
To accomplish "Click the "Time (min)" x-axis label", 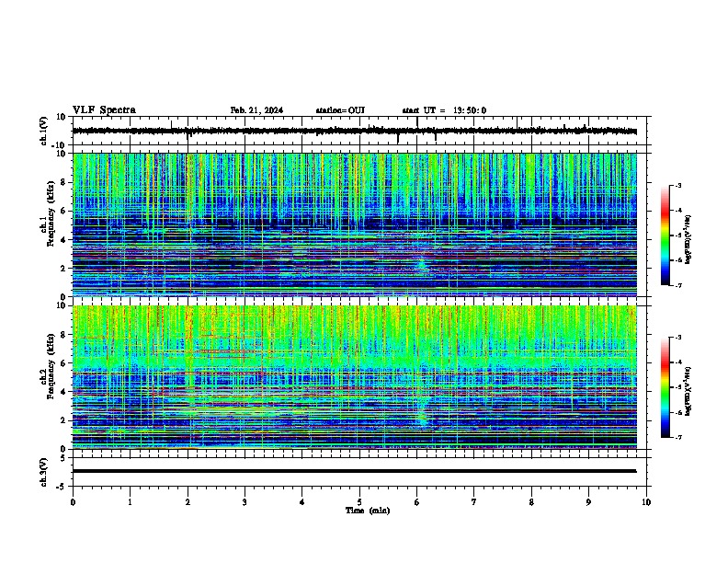I will point(368,511).
